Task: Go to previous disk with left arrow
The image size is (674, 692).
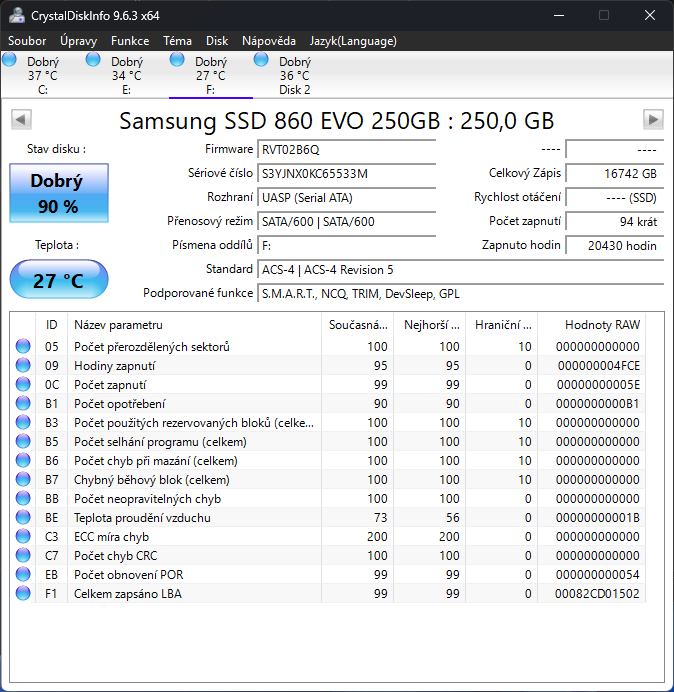Action: coord(21,119)
